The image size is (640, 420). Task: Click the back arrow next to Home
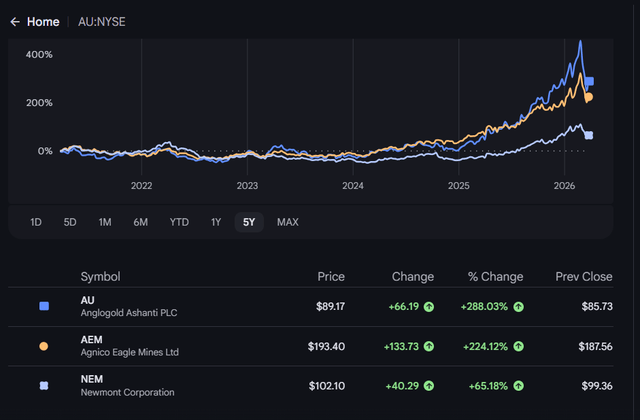coord(15,22)
